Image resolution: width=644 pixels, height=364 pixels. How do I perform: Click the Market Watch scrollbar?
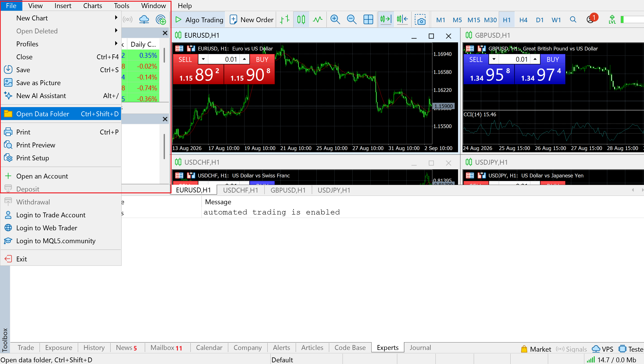pos(164,56)
